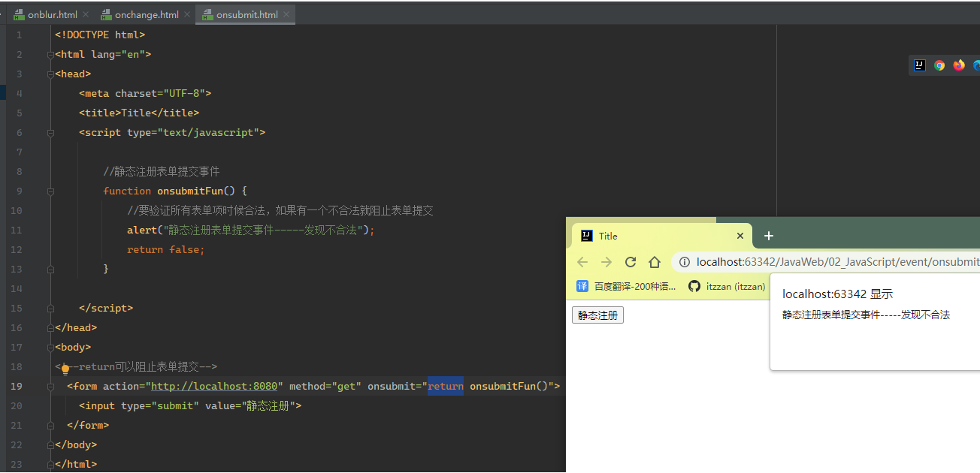This screenshot has width=980, height=473.
Task: Click line number 7 in gutter
Action: pyautogui.click(x=19, y=152)
